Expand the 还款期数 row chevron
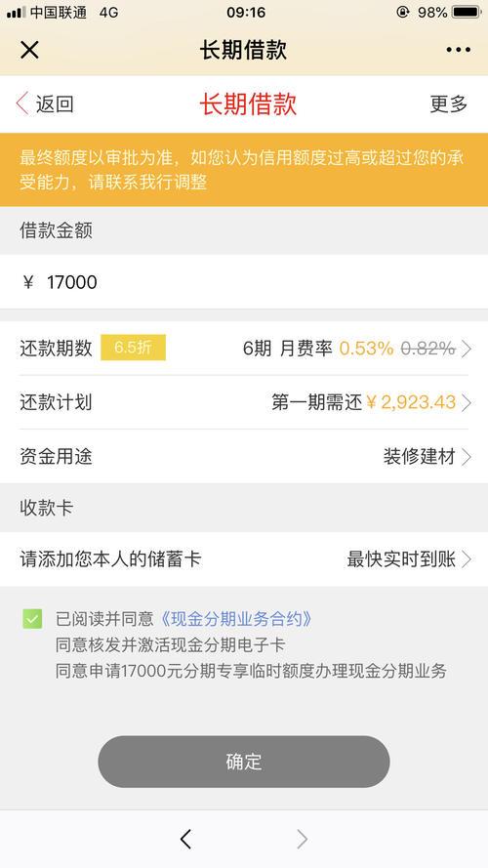 [467, 349]
